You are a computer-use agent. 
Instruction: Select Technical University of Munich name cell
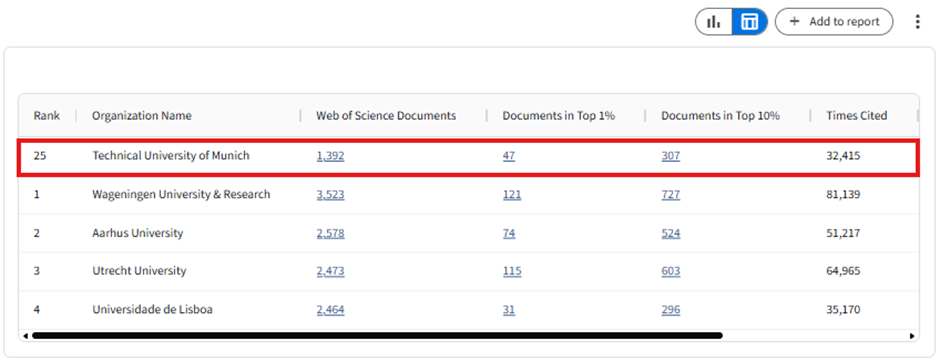[171, 156]
